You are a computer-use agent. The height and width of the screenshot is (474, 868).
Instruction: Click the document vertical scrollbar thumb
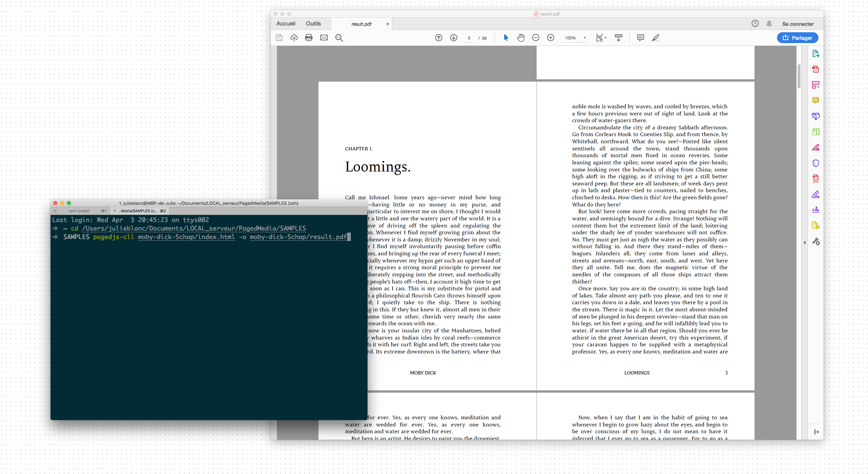click(x=799, y=76)
